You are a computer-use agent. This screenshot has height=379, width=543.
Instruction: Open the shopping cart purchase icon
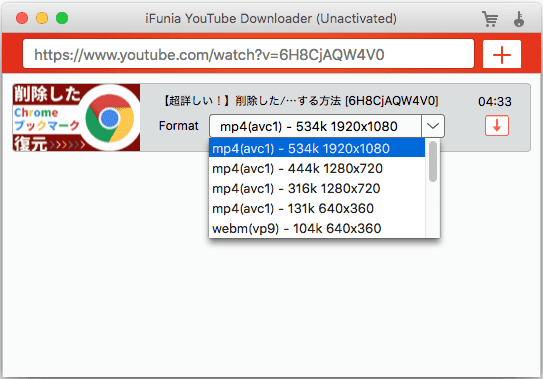[490, 19]
